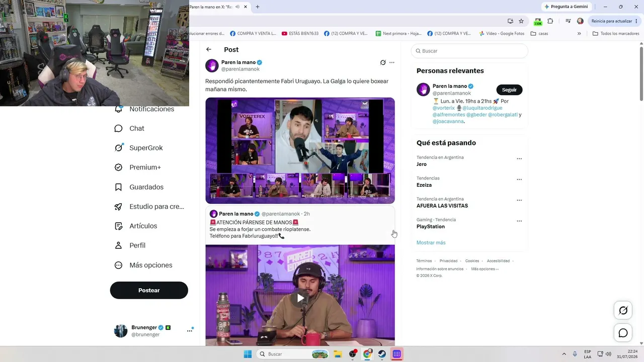Click the Steam taskbar icon
This screenshot has height=362, width=644.
pyautogui.click(x=382, y=354)
